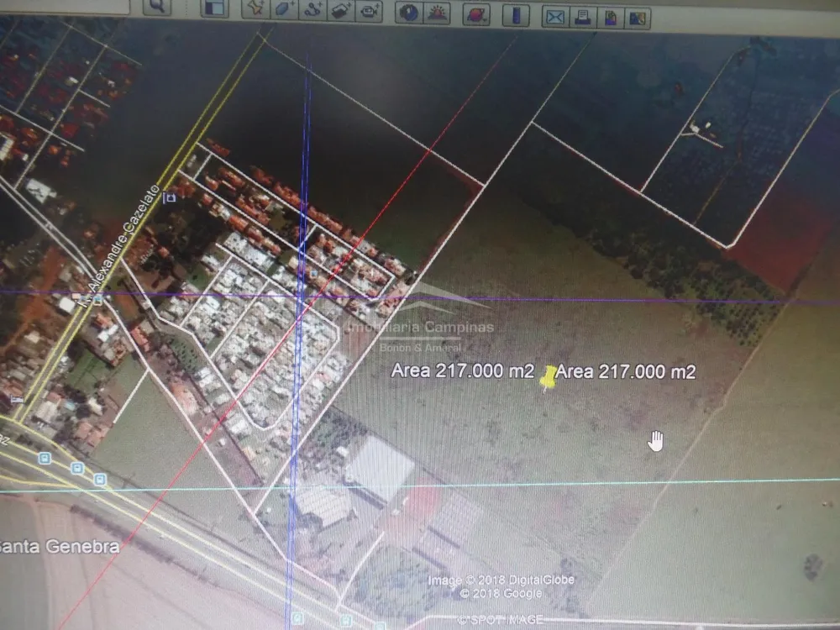The height and width of the screenshot is (630, 840).
Task: Click the 'Santa Genebra' map label
Action: [x=60, y=546]
